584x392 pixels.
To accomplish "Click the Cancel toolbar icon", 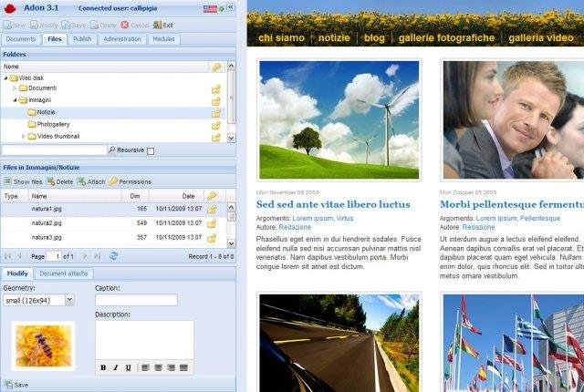I will click(x=125, y=25).
